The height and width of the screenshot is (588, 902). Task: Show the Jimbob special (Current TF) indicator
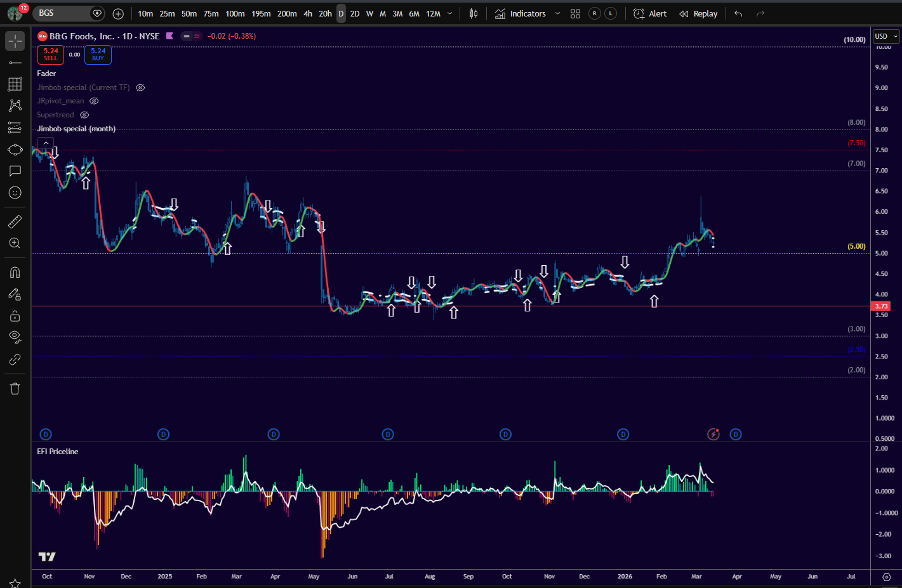point(140,88)
